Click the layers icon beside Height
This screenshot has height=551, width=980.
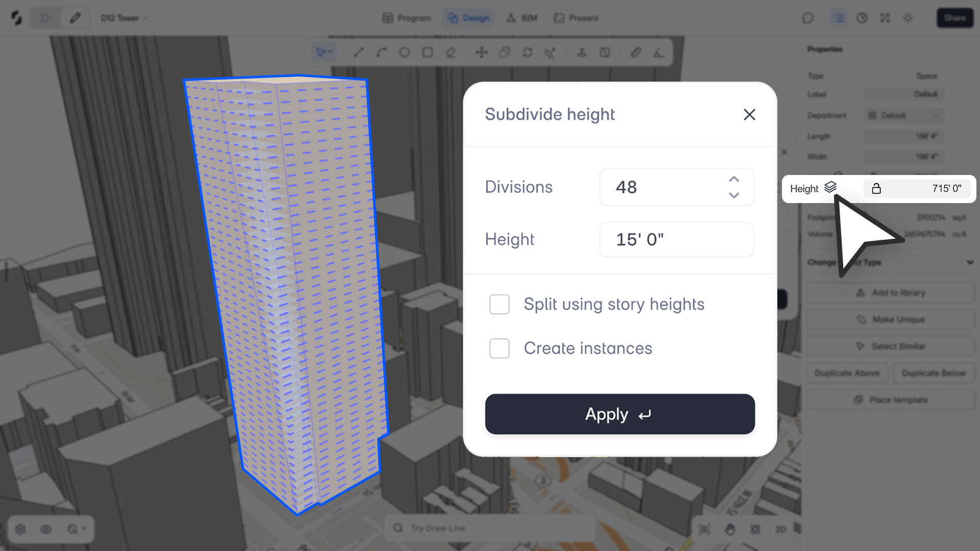[830, 187]
